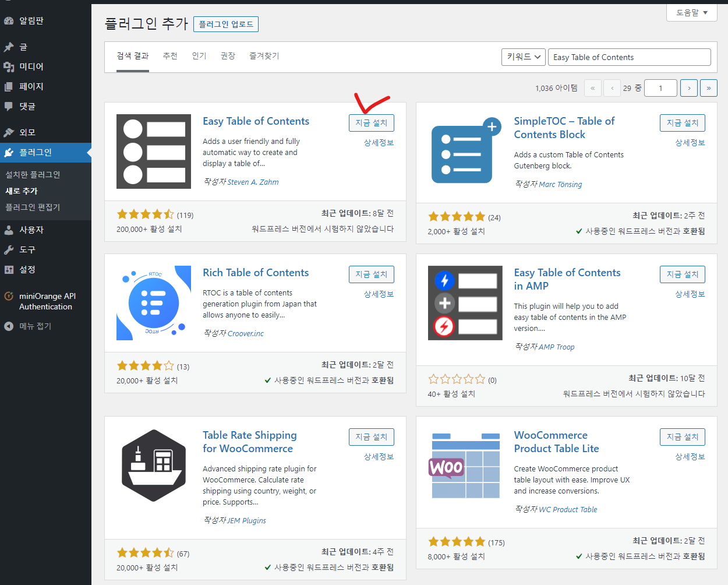
Task: Open author link JEM Plugins
Action: point(246,521)
